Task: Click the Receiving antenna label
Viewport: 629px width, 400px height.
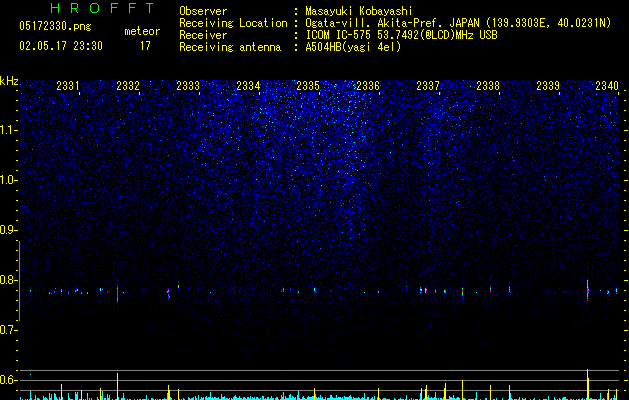Action: click(230, 47)
